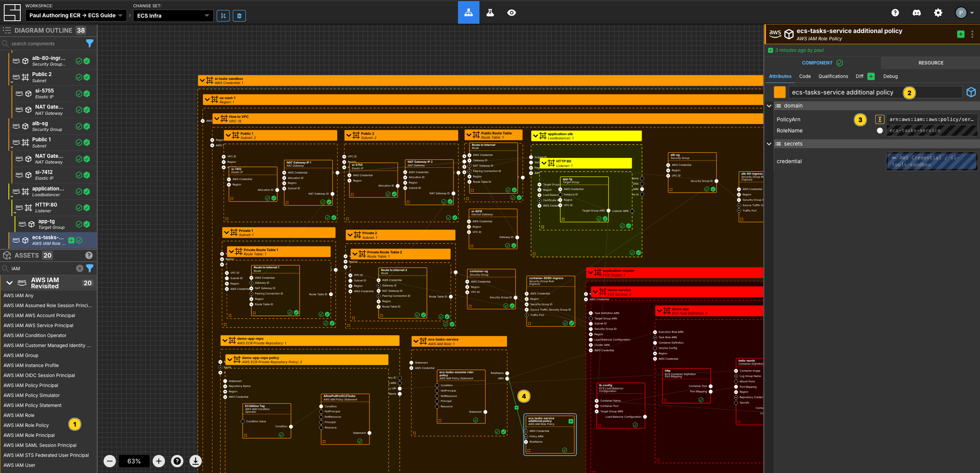Collapse the AWS IAM Revisited category

point(10,283)
